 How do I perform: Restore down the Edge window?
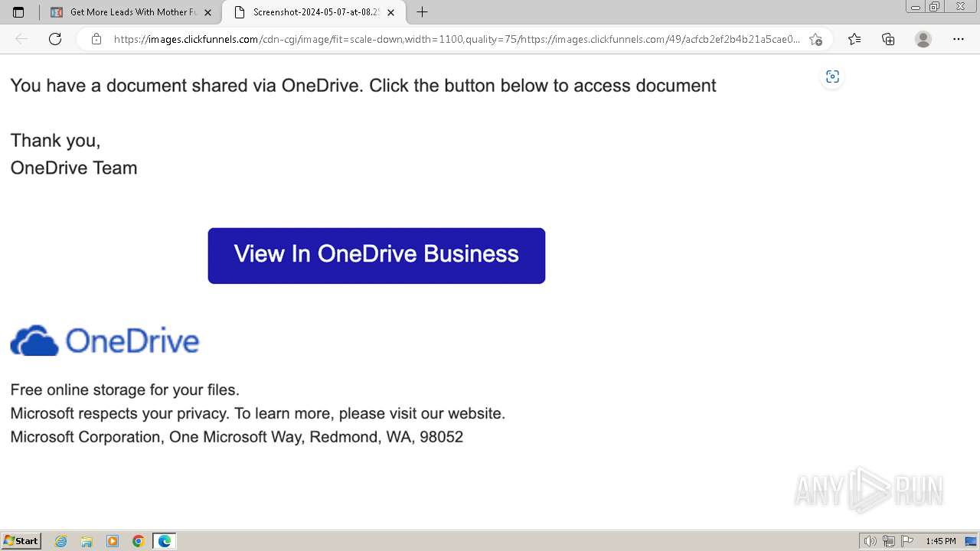935,7
